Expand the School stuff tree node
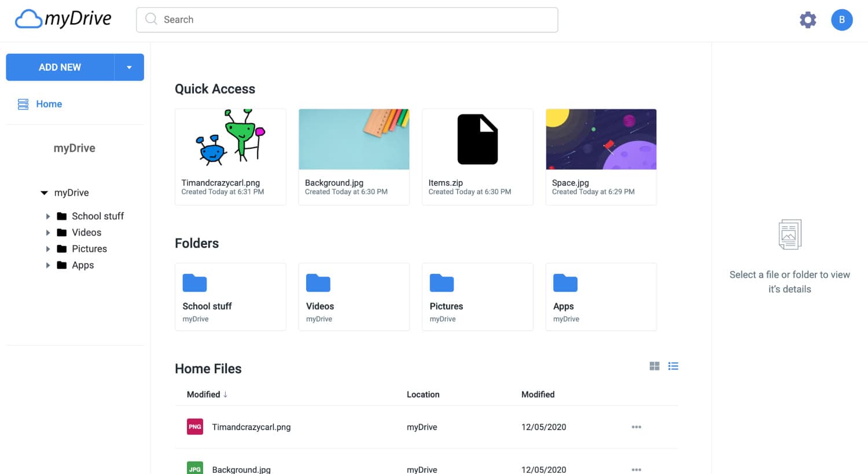 pyautogui.click(x=48, y=216)
